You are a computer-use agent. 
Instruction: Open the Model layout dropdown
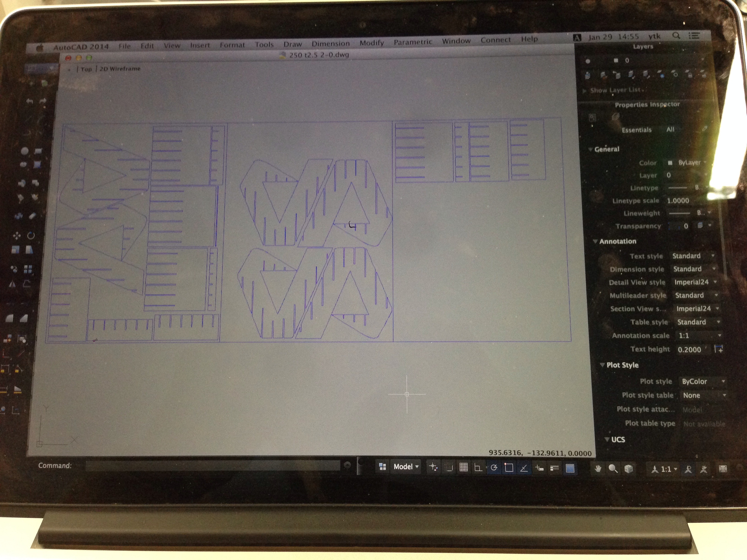tap(406, 466)
